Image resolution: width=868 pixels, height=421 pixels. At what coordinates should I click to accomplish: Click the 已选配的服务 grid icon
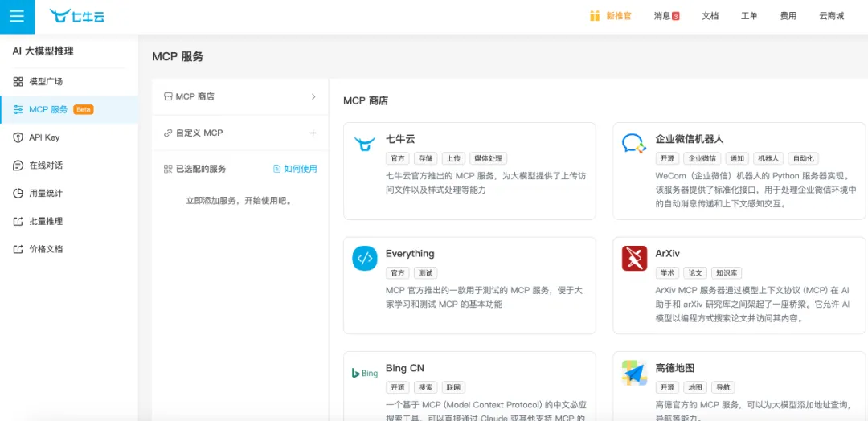[x=168, y=170]
